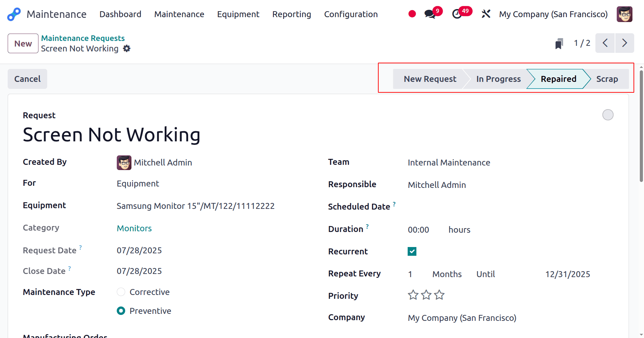The width and height of the screenshot is (644, 338).
Task: Go back to Maintenance Requests breadcrumb
Action: pos(83,38)
